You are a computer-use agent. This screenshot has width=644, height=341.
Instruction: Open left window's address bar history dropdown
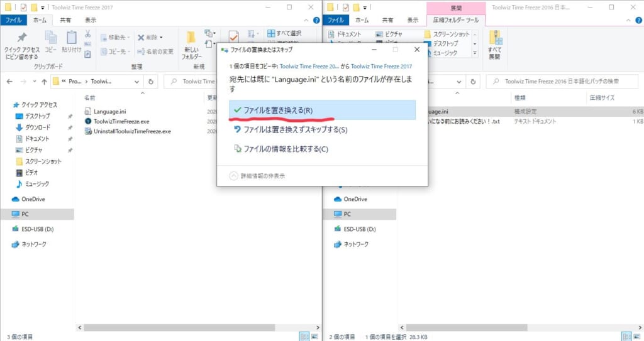[x=136, y=82]
